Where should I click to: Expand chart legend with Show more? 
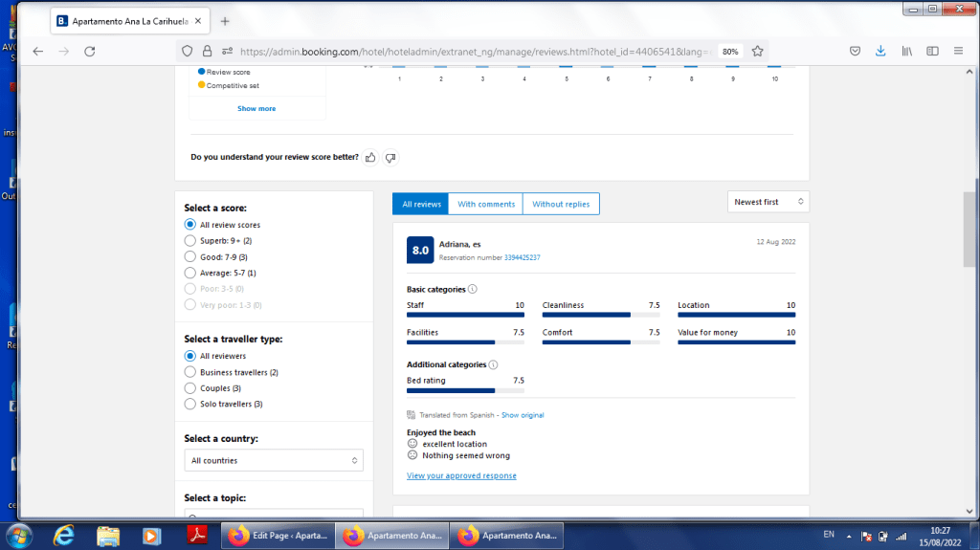(x=256, y=109)
